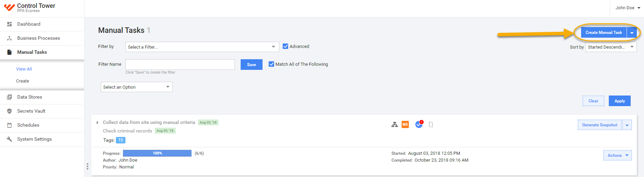Open the Dashboard grid icon
Viewport: 644px width, 177px height.
[10, 24]
